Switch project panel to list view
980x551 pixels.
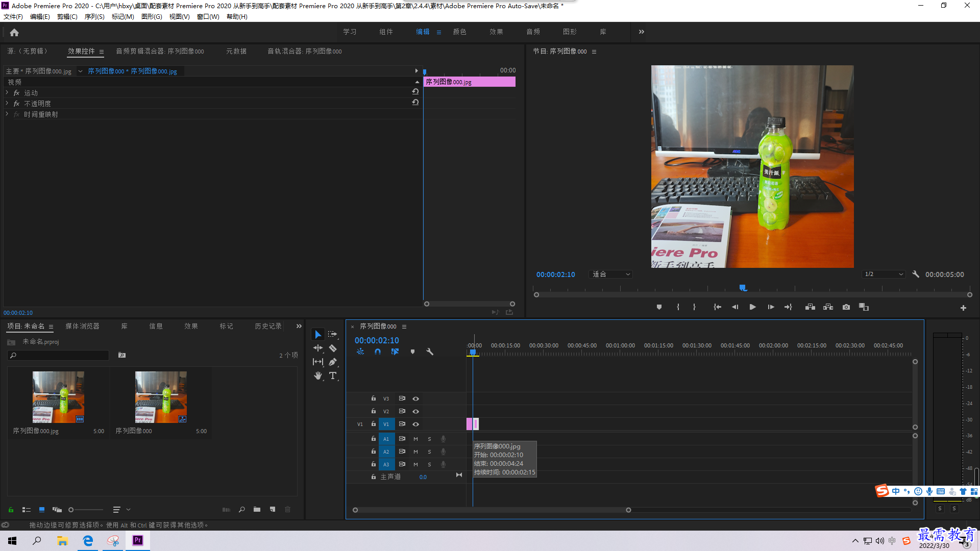(27, 509)
